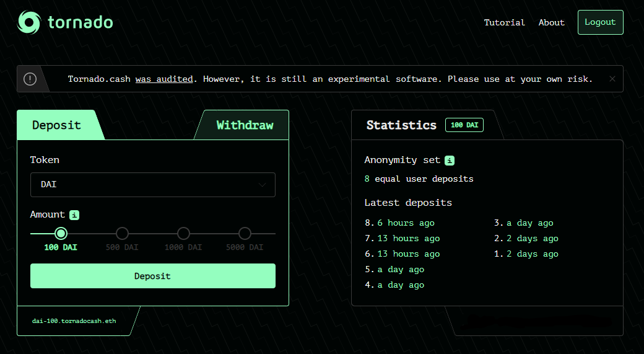Open the Anonymity set info icon
The height and width of the screenshot is (354, 644).
click(x=450, y=161)
